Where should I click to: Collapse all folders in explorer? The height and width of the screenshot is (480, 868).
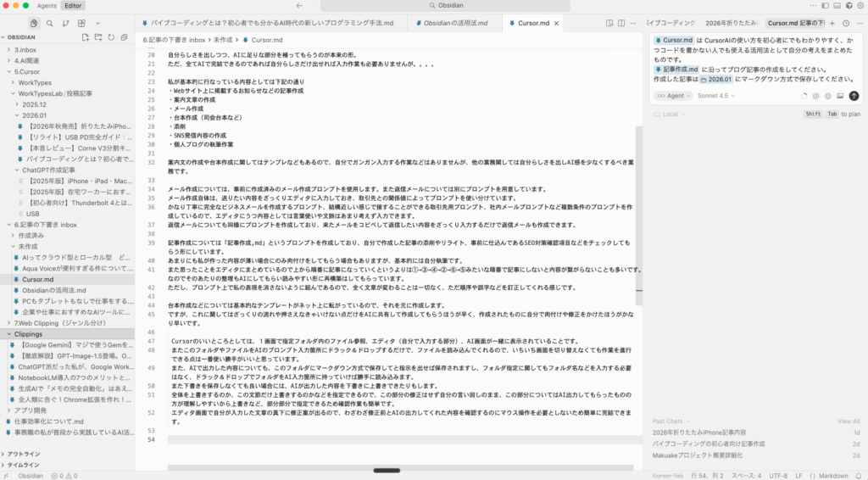[x=126, y=37]
